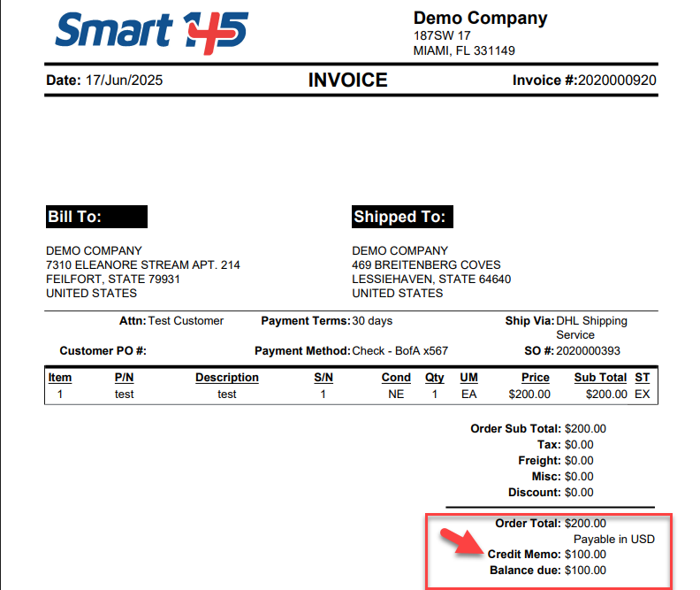This screenshot has width=700, height=590.
Task: Click the 'Tax:' label
Action: click(549, 445)
